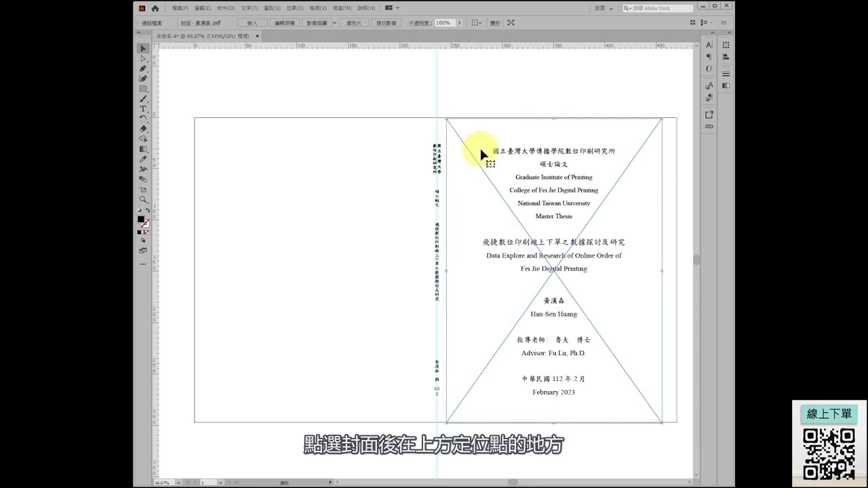Image resolution: width=868 pixels, height=488 pixels.
Task: Select the Rectangle tool
Action: [143, 89]
